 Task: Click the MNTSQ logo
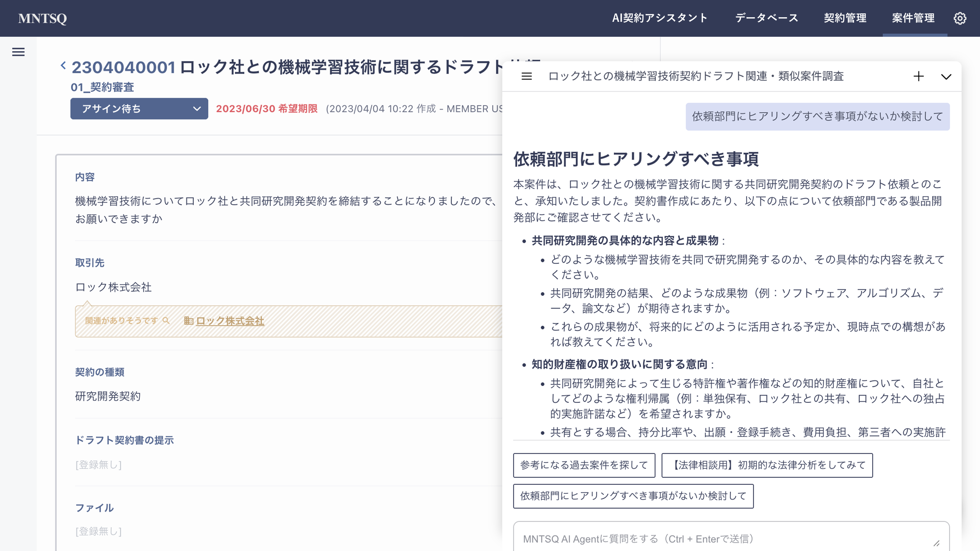(42, 18)
